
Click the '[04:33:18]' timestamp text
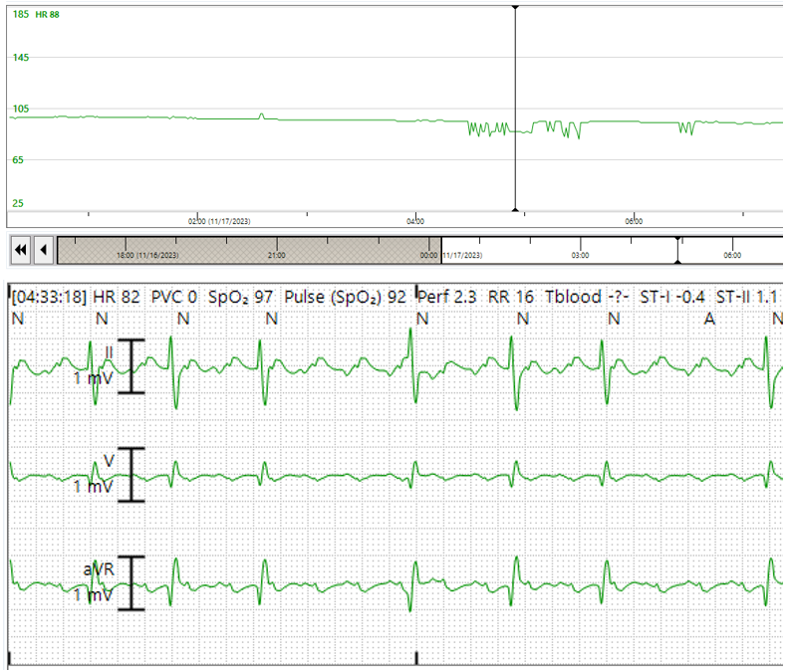coord(49,297)
